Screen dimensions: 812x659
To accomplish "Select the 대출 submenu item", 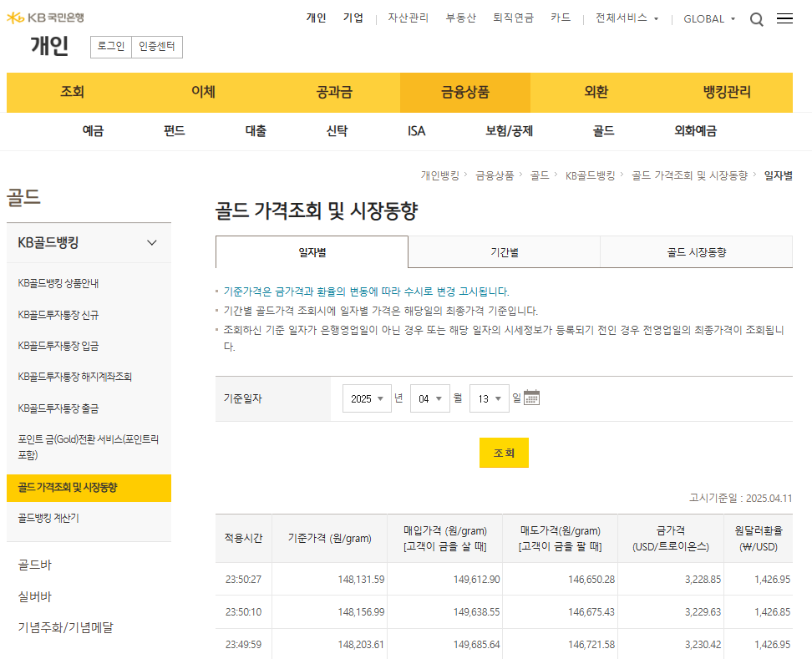I will pos(256,131).
